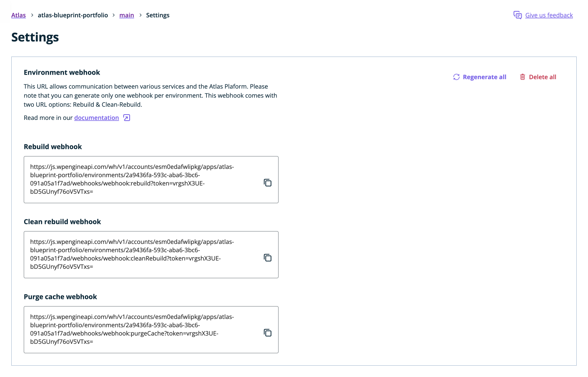Click the Settings breadcrumb item

pos(158,15)
